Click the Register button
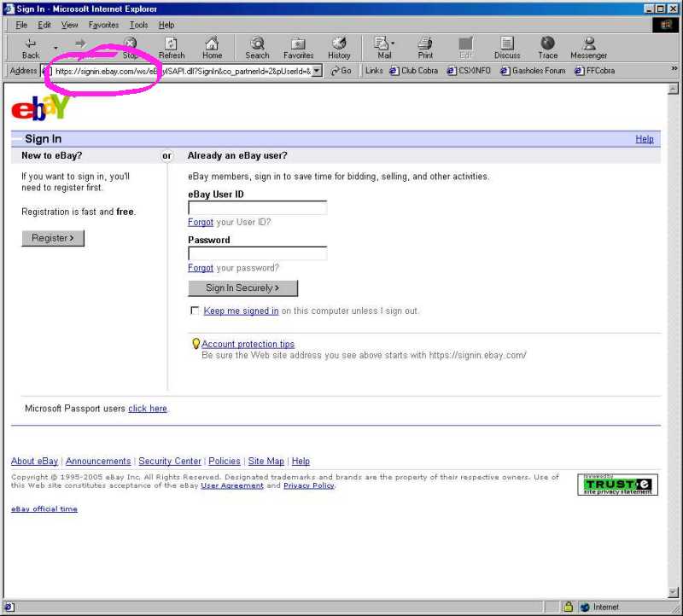The image size is (683, 616). point(53,238)
